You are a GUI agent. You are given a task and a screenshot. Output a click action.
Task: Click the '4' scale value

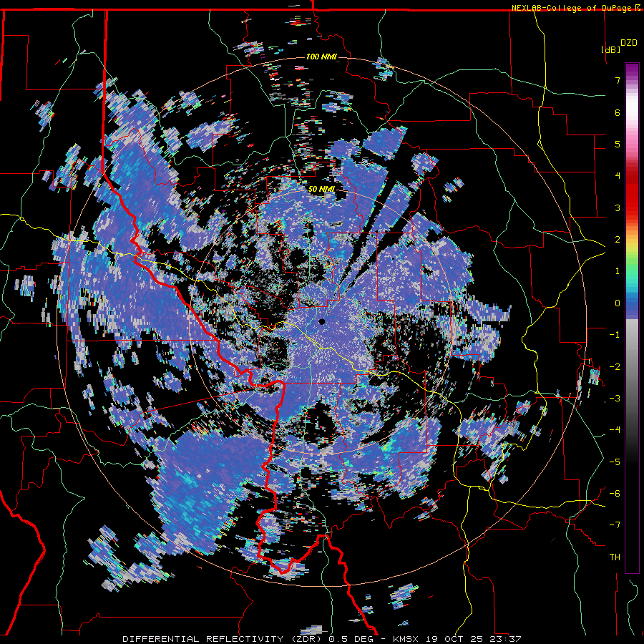[618, 176]
